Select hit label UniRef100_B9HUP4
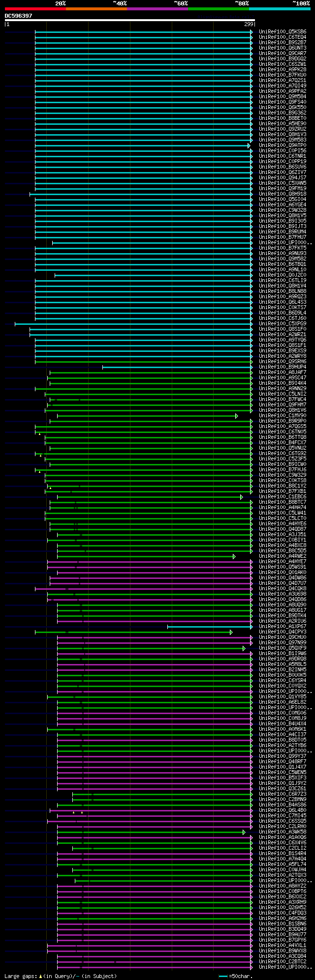 pos(283,367)
